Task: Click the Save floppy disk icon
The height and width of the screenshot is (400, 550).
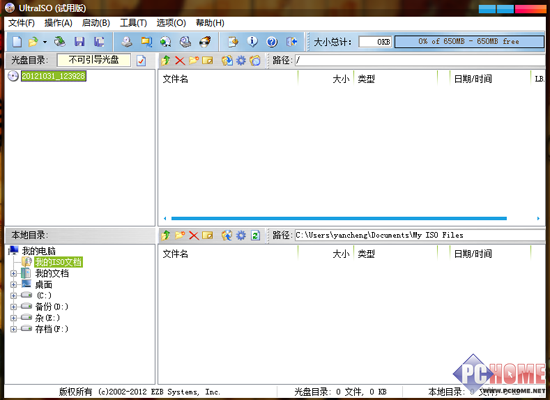Action: tap(80, 42)
